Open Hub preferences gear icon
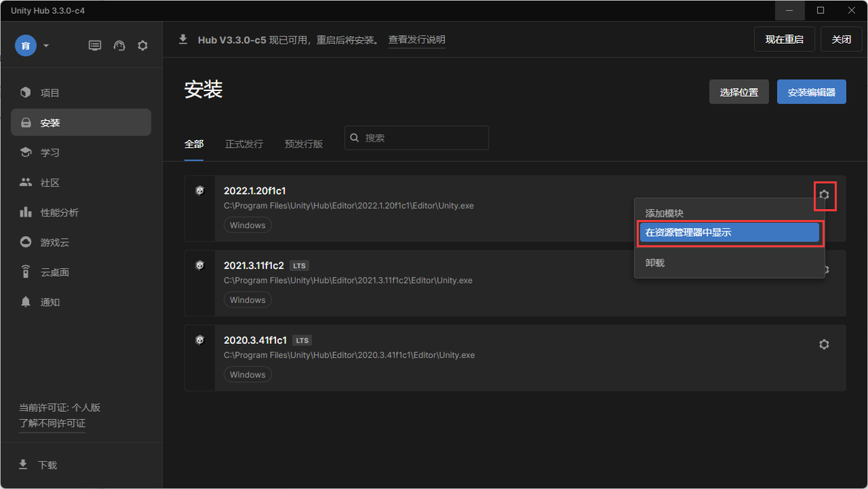 143,45
